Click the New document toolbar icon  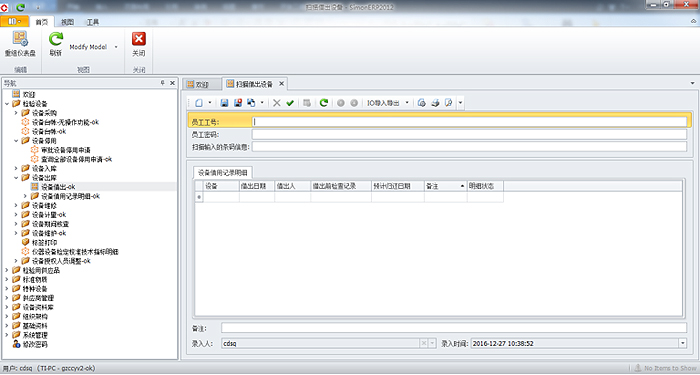point(199,103)
